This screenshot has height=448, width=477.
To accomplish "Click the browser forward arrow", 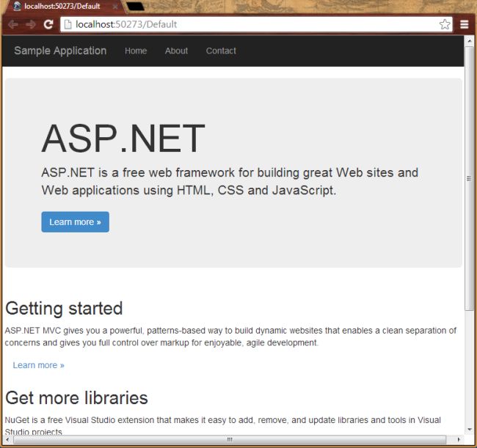I will 31,24.
